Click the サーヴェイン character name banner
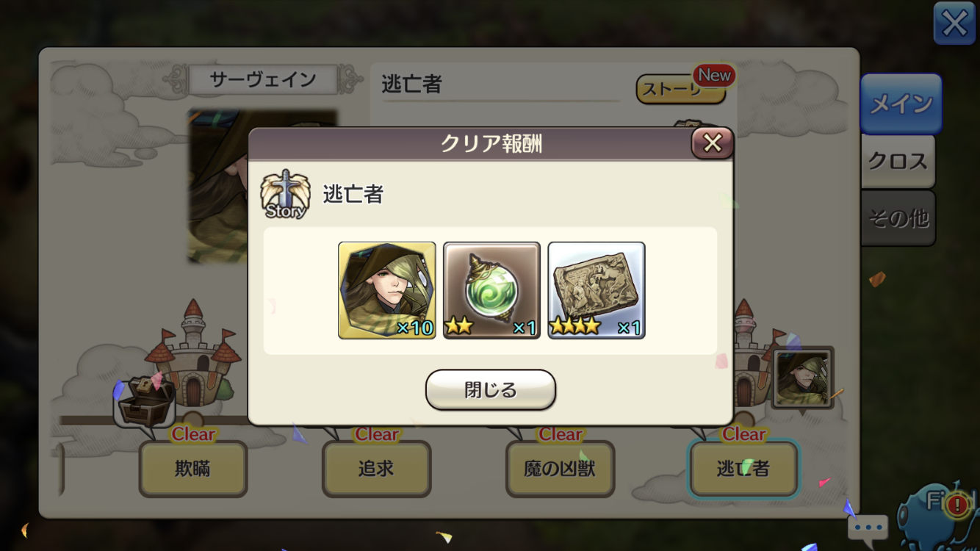This screenshot has width=980, height=551. click(x=262, y=79)
